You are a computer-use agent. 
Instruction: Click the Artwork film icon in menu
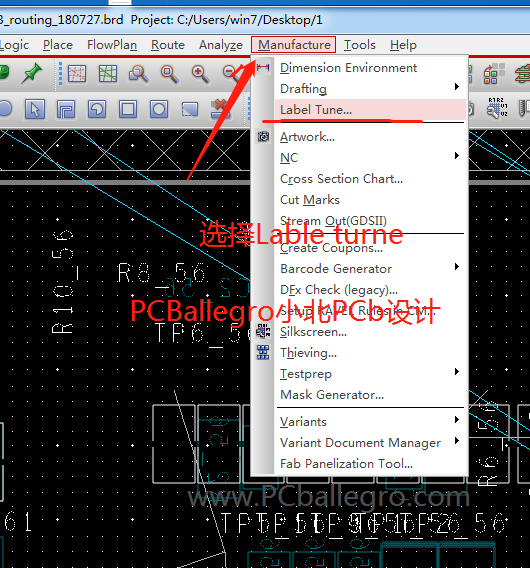263,137
